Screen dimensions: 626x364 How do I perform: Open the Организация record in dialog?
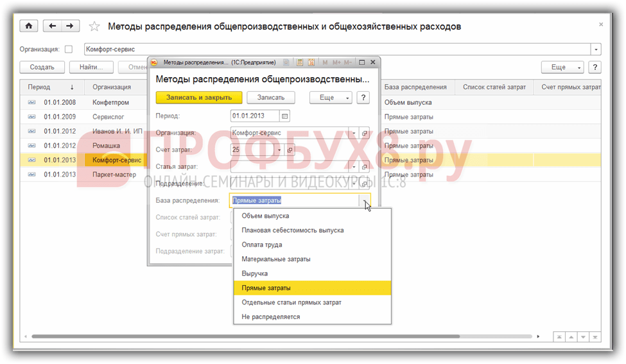click(x=365, y=133)
